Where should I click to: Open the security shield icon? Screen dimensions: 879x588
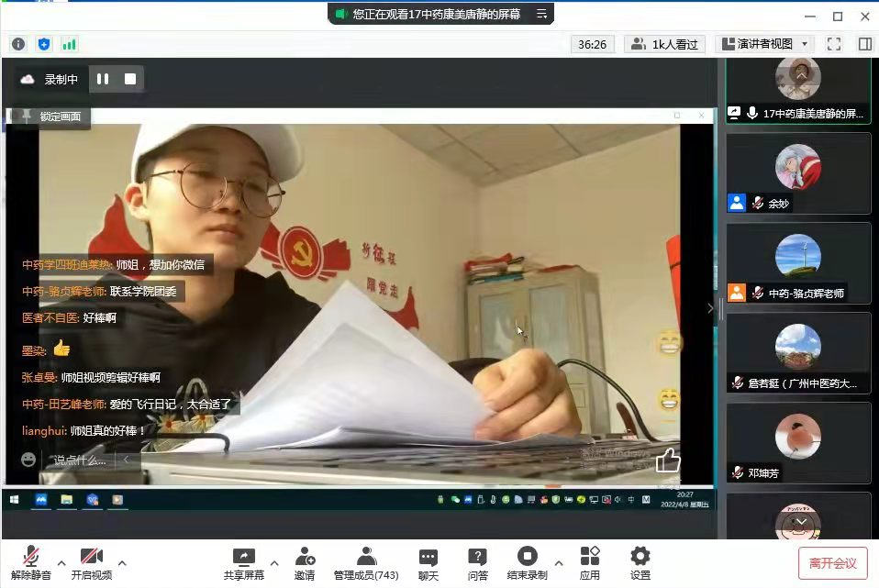point(44,44)
